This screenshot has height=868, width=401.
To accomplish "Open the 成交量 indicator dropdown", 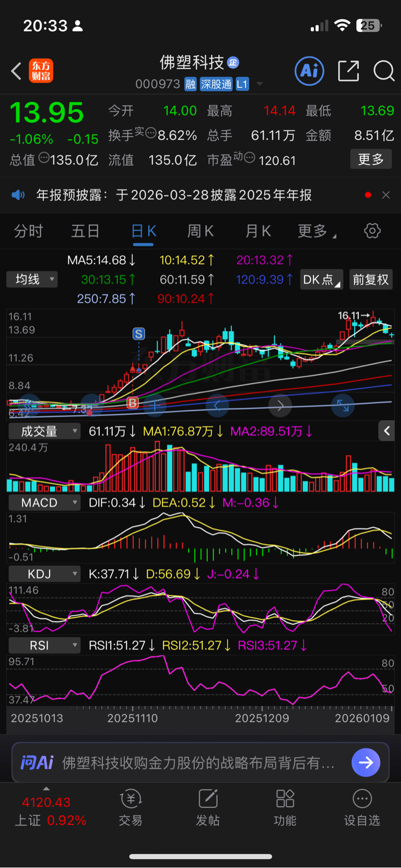I will point(44,431).
